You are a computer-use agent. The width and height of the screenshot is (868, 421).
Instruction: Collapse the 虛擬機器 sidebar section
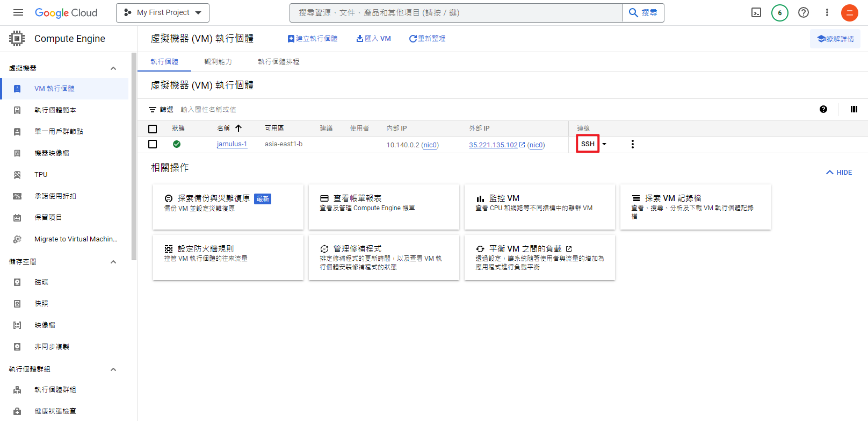tap(113, 68)
